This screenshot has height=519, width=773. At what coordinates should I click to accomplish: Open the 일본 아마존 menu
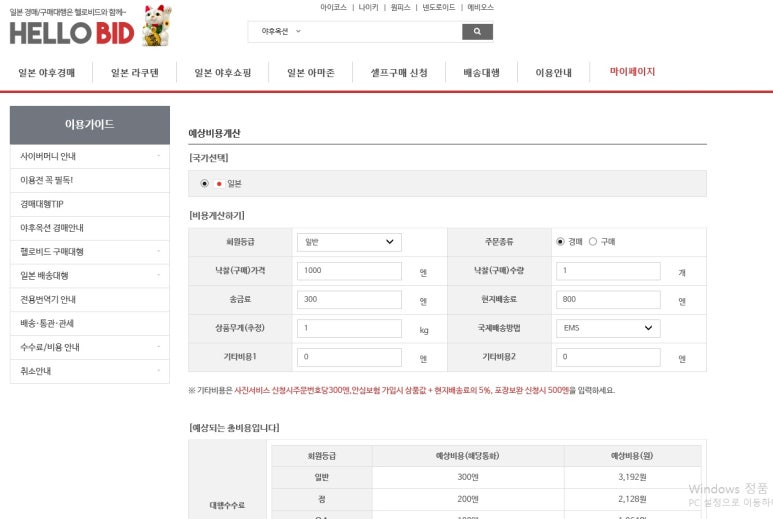coord(311,73)
